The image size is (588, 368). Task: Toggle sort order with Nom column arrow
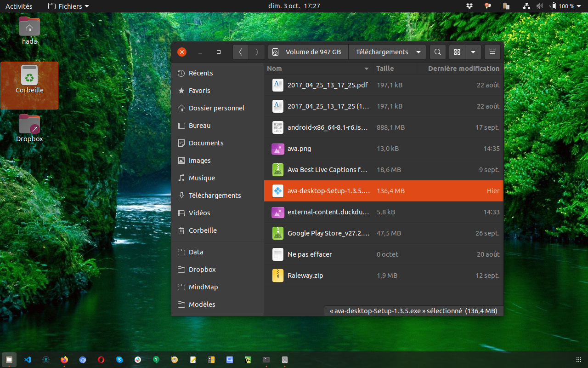click(367, 69)
